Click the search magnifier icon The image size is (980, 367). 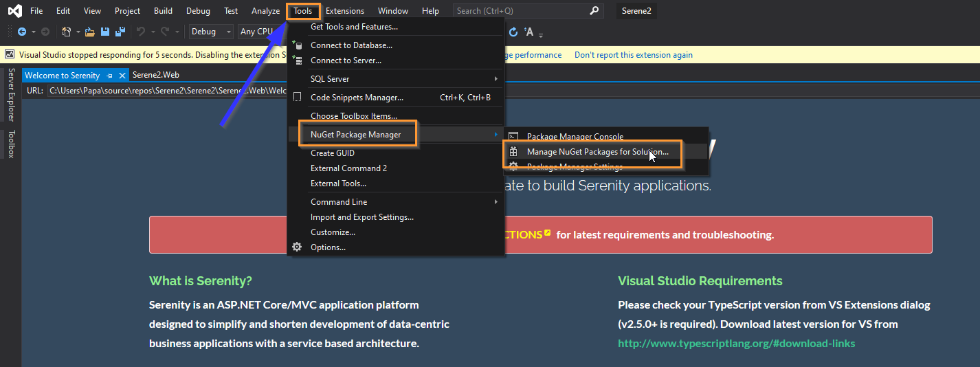(x=594, y=11)
